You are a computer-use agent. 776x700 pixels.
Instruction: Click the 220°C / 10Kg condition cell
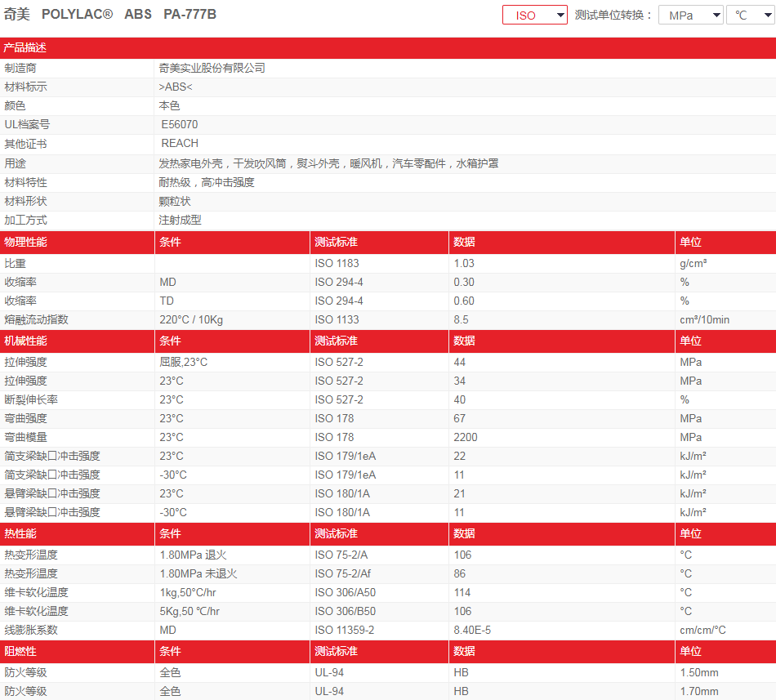(x=191, y=319)
